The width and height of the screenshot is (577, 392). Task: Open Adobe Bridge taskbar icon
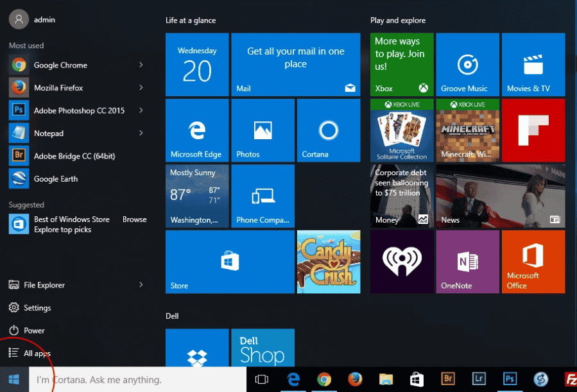(x=448, y=380)
